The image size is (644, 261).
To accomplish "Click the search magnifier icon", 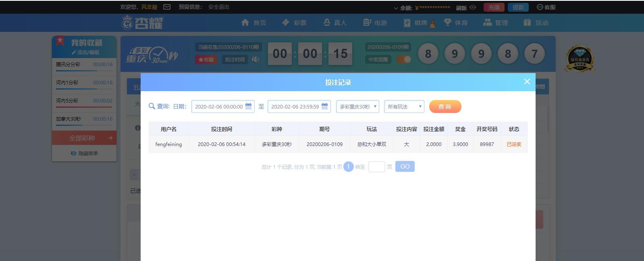I will 152,106.
